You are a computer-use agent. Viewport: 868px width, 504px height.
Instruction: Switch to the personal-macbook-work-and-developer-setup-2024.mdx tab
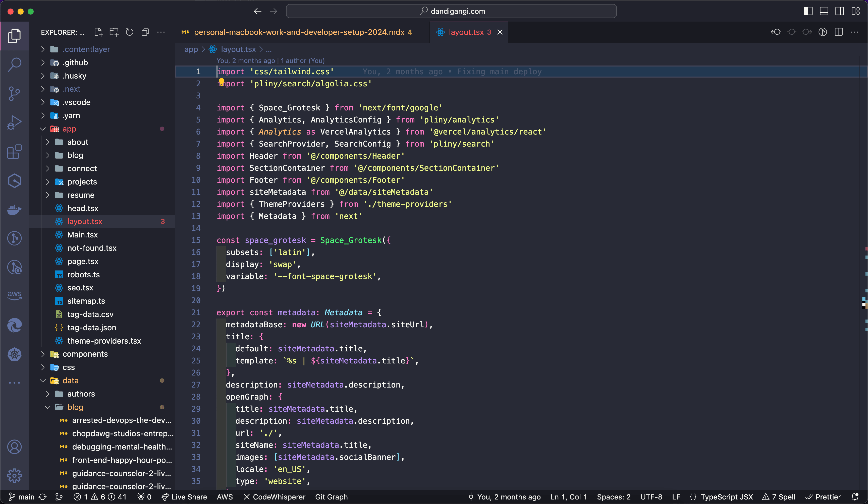click(x=299, y=32)
